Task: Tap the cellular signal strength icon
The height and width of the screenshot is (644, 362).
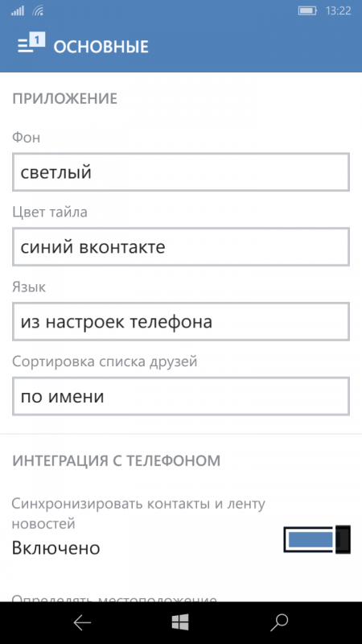Action: [x=17, y=10]
